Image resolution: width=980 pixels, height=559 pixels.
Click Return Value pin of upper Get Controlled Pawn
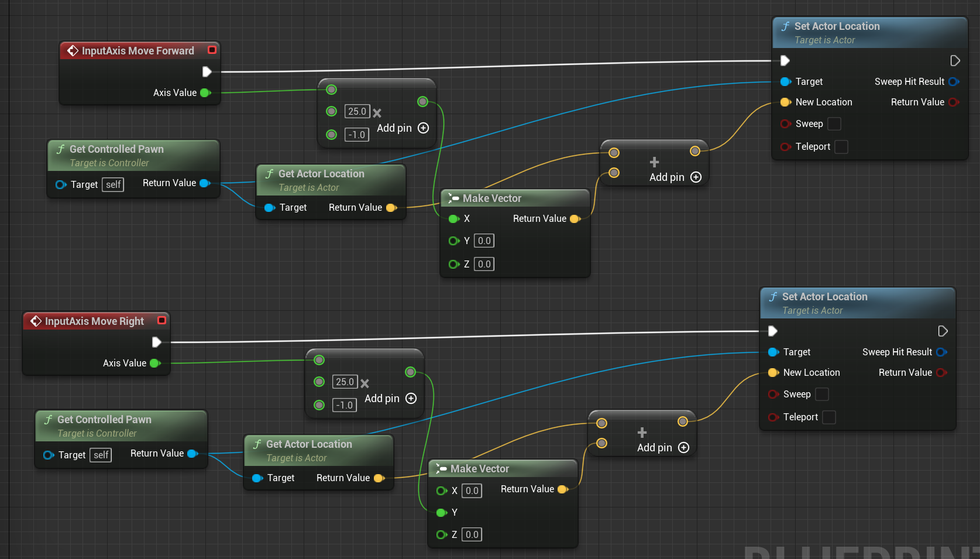[205, 183]
